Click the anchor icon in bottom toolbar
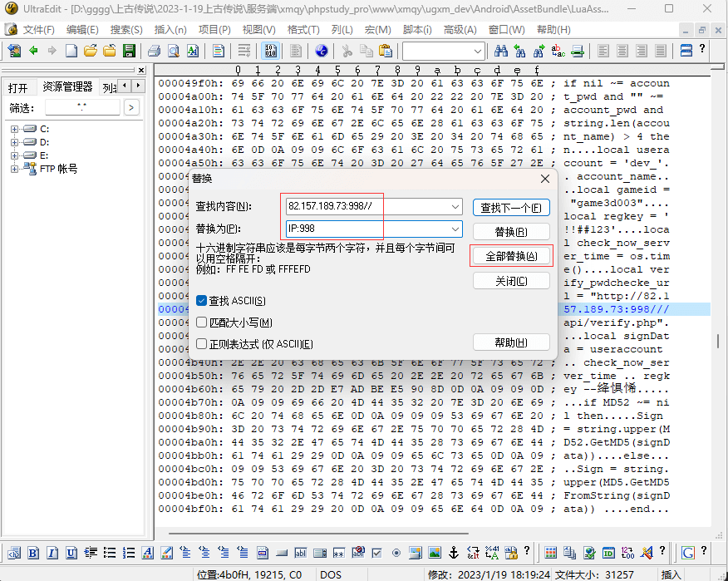Image resolution: width=728 pixels, height=581 pixels. [454, 553]
